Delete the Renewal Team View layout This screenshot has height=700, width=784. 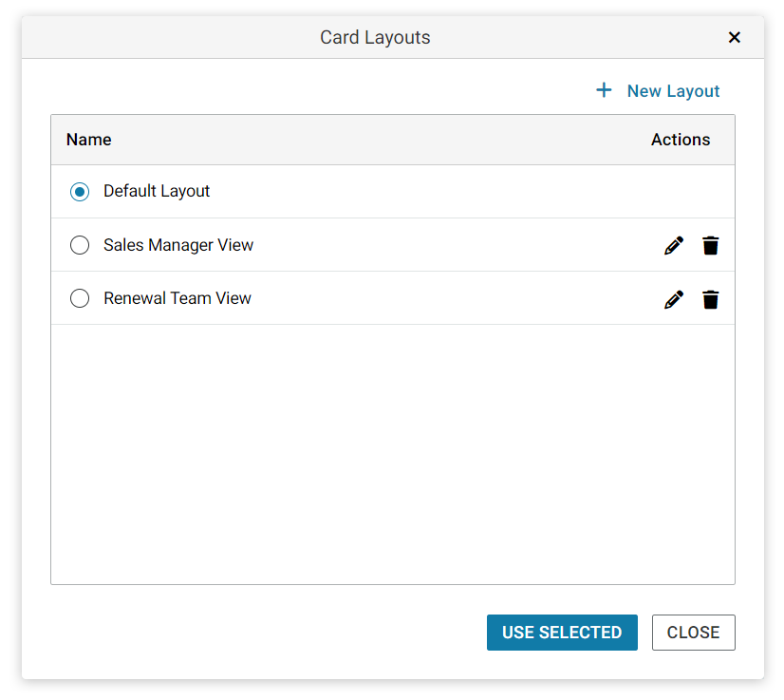(x=710, y=300)
